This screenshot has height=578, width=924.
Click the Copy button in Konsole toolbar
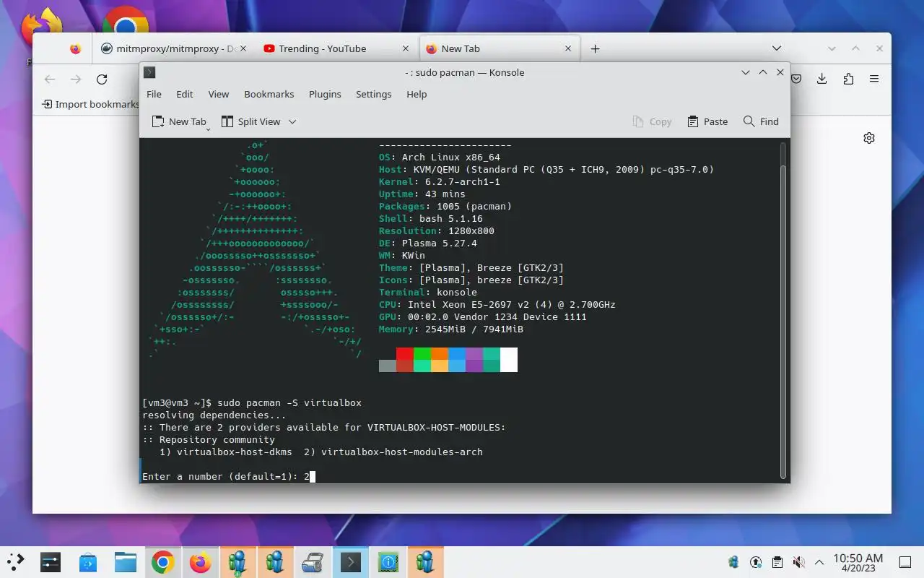point(652,121)
